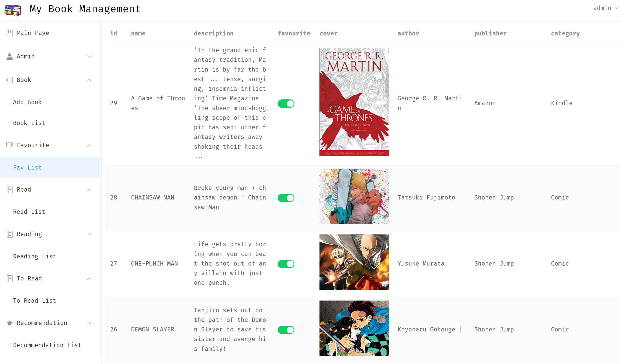Select the Main Page bookmark icon
Viewport: 621px width, 364px height.
point(10,33)
